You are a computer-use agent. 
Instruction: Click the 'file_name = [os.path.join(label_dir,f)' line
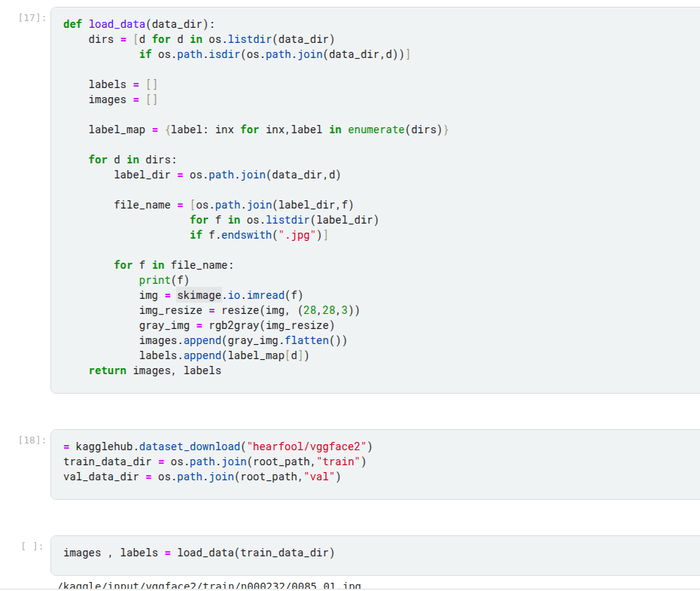click(233, 206)
